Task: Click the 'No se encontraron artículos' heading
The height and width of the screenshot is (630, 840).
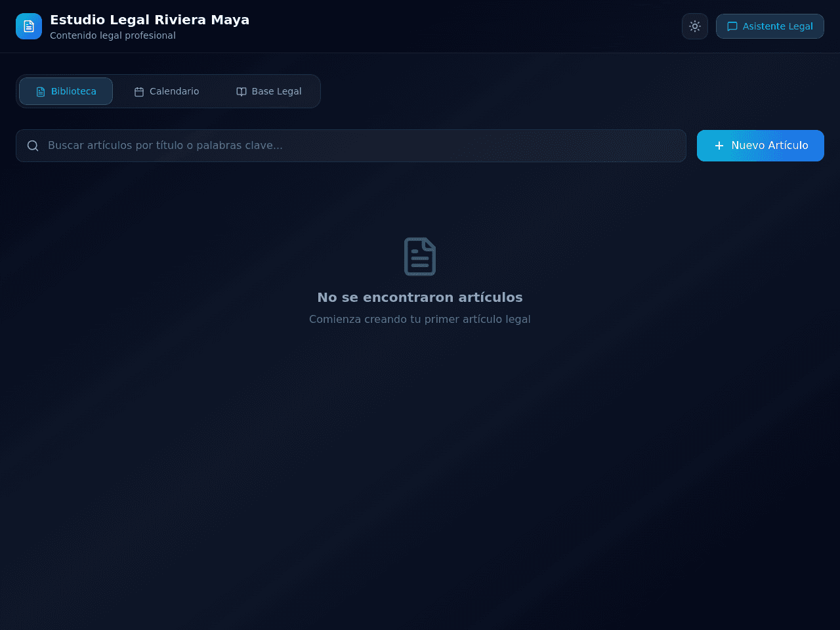Action: tap(420, 297)
